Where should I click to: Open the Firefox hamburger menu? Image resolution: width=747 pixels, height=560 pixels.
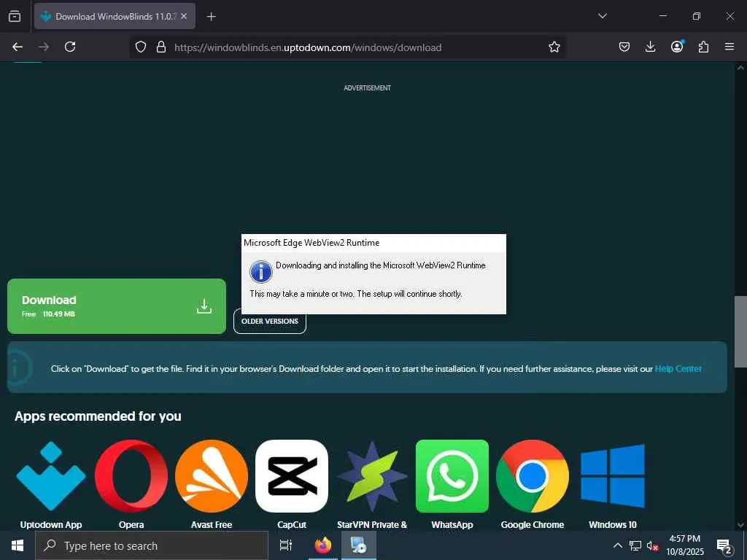[729, 47]
